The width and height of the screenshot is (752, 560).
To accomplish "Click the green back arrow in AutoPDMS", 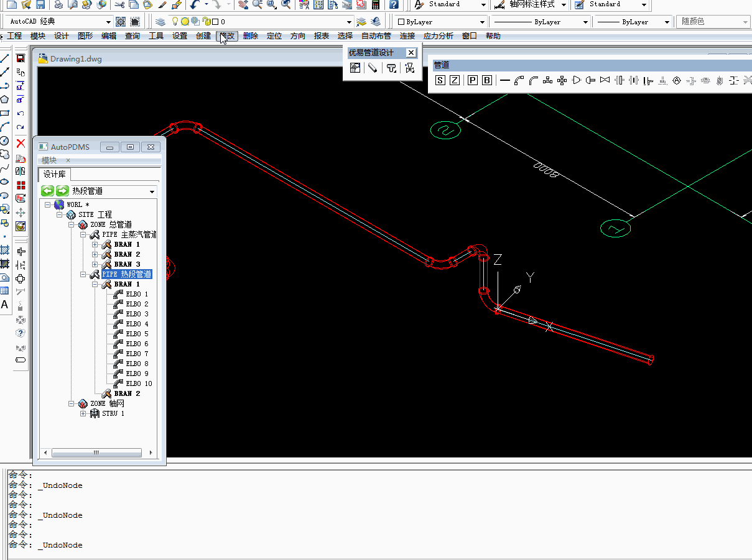I will pos(47,191).
